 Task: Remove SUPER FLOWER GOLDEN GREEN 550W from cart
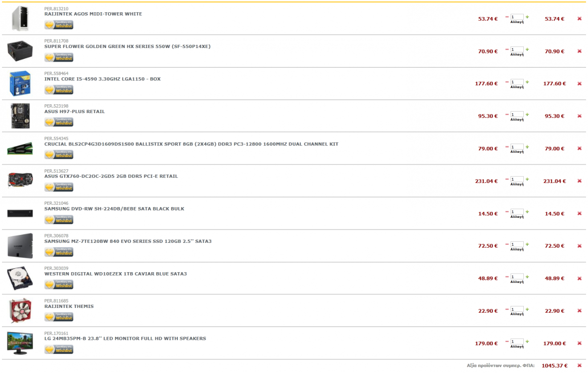pos(579,51)
